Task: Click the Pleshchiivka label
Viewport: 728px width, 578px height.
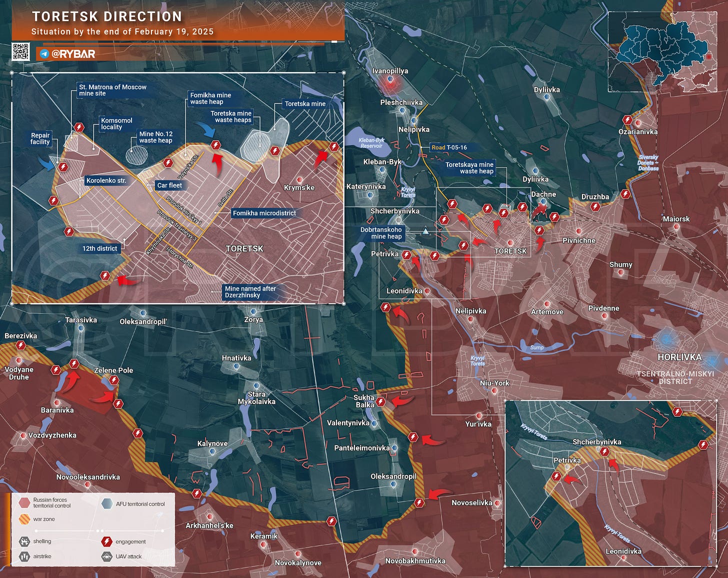Action: (x=401, y=102)
